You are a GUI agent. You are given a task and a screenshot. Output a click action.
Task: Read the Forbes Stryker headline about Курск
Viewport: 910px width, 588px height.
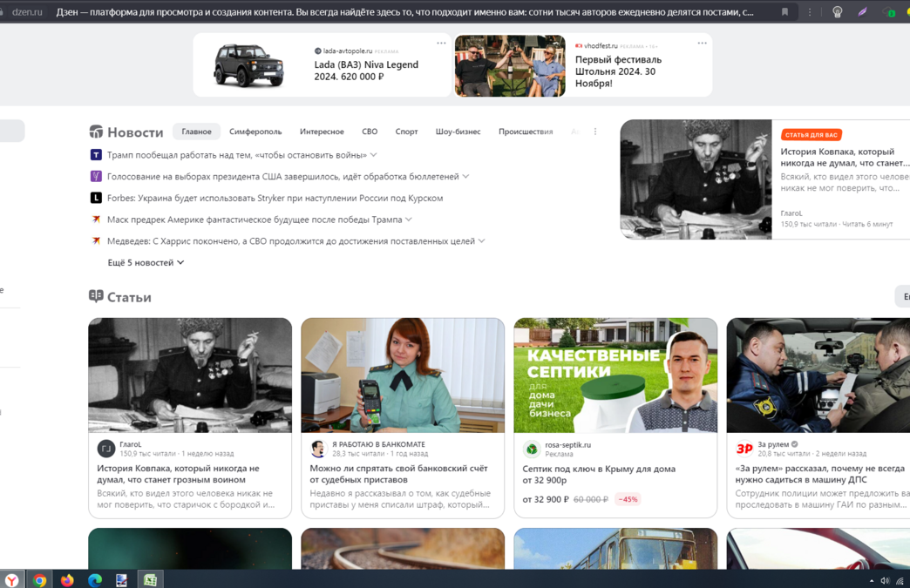coord(275,198)
